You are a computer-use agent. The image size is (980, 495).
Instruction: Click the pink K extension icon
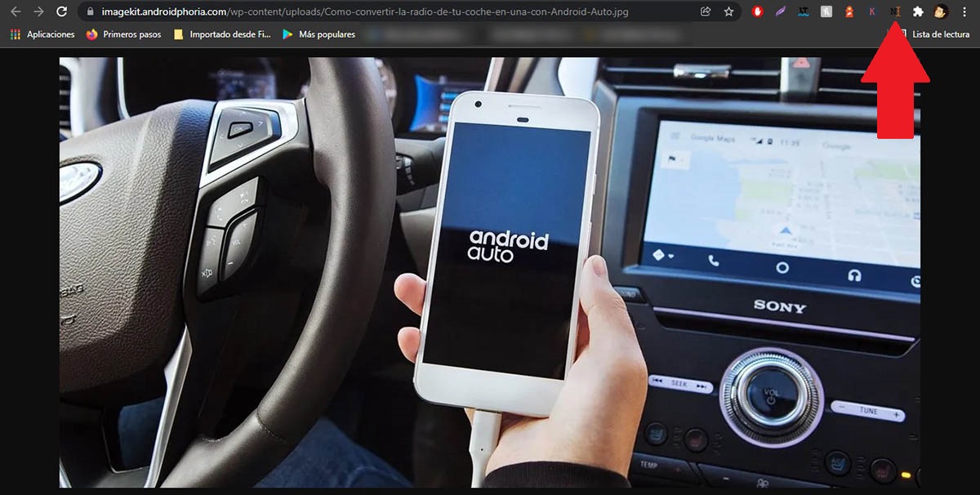(x=872, y=11)
